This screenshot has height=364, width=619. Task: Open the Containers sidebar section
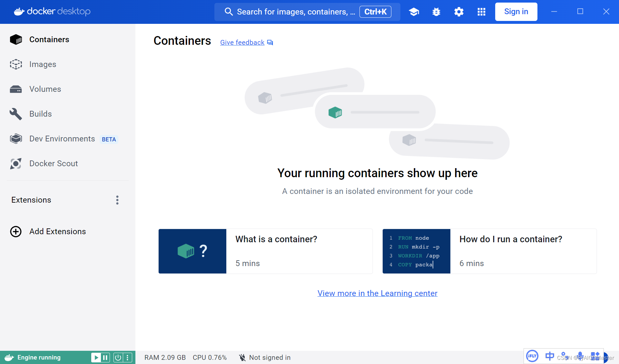coord(68,39)
